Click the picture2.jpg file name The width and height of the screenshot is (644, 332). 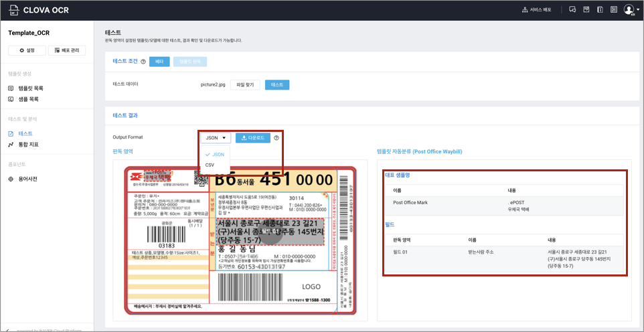pos(213,84)
